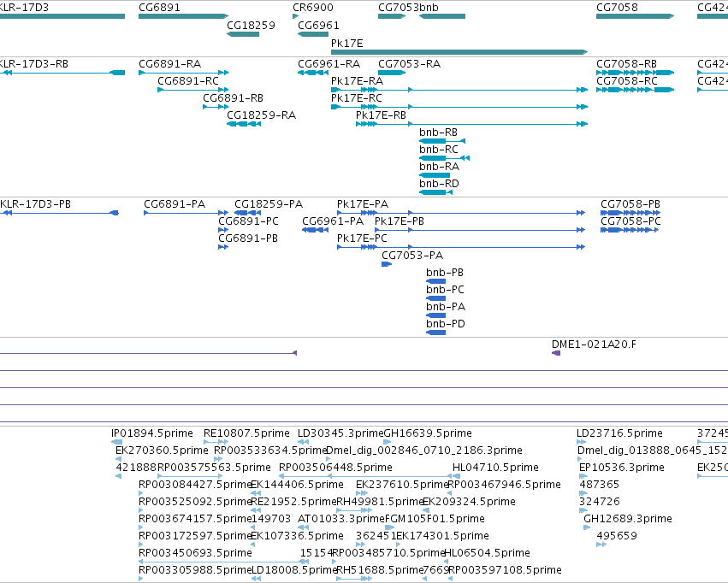Click the Pk17E-PC protein label
The width and height of the screenshot is (728, 583).
(362, 238)
